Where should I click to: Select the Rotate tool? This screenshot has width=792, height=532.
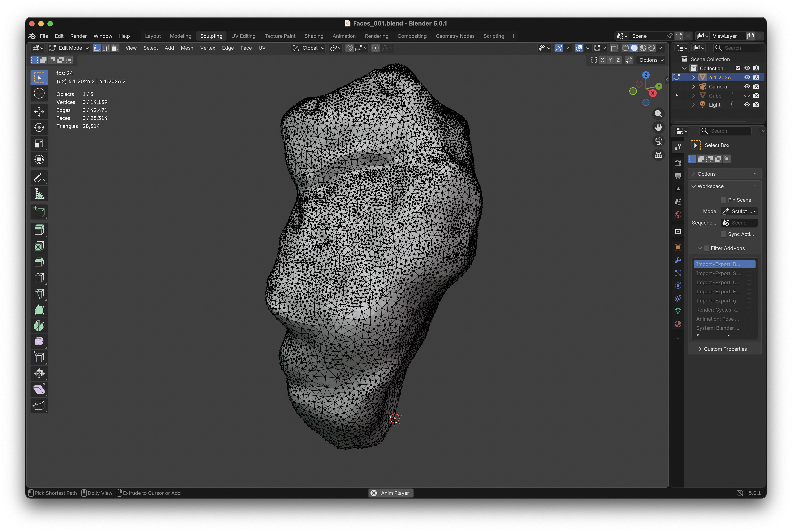(x=39, y=127)
